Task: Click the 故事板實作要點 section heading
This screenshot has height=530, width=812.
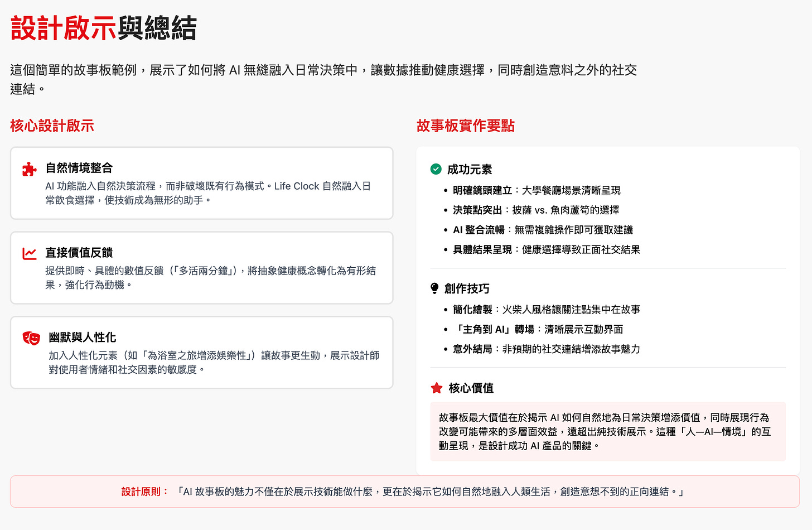Action: (x=465, y=126)
